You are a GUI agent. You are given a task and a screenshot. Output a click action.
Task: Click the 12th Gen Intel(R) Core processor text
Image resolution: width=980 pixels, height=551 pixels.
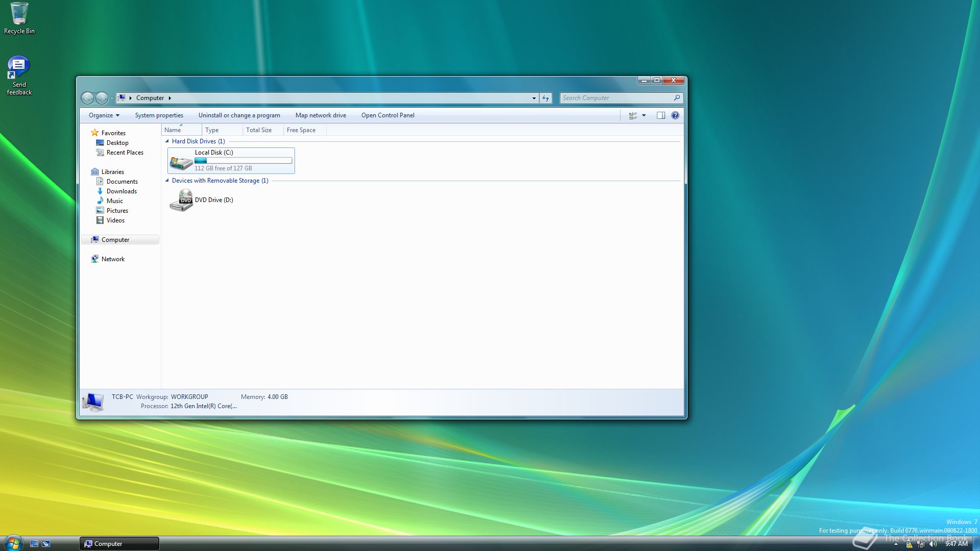204,406
